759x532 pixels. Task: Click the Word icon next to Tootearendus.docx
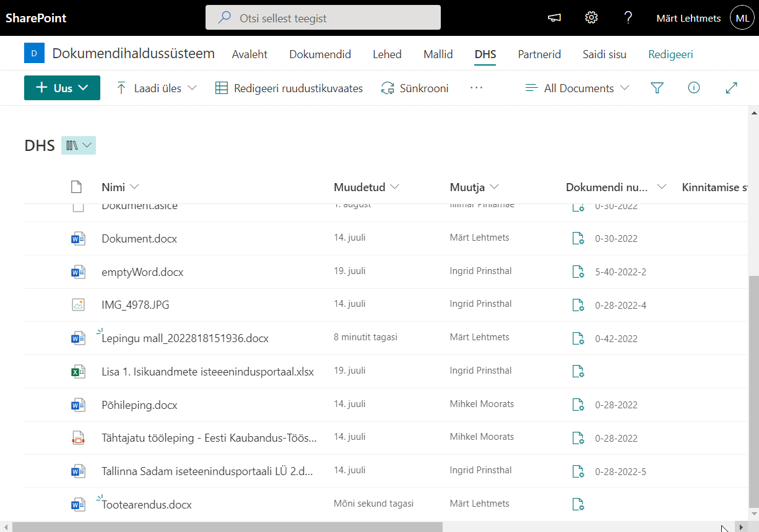pyautogui.click(x=77, y=505)
